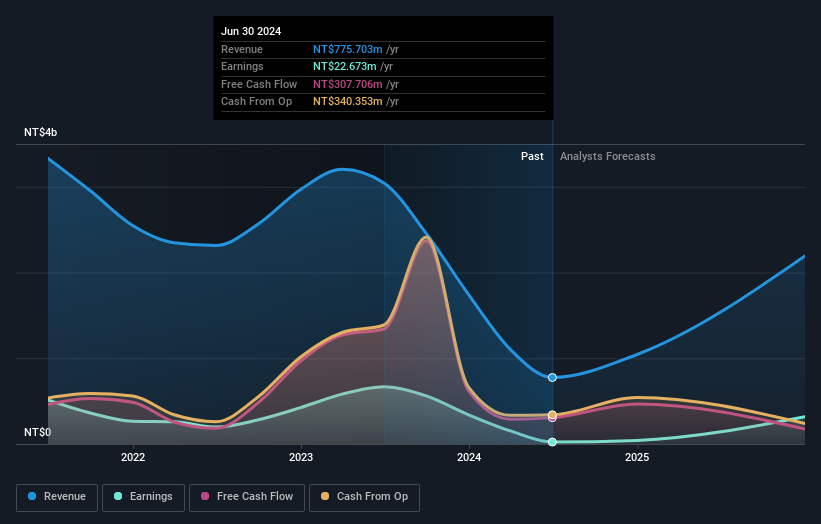Click the NT$0 y-axis label
The width and height of the screenshot is (821, 524).
[38, 432]
